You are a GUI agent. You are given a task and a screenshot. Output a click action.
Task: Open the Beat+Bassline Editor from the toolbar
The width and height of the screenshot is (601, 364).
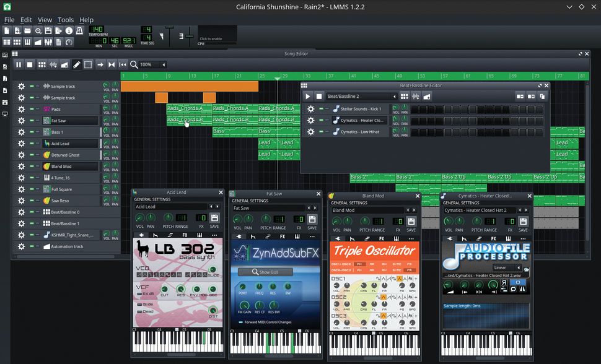(16, 41)
